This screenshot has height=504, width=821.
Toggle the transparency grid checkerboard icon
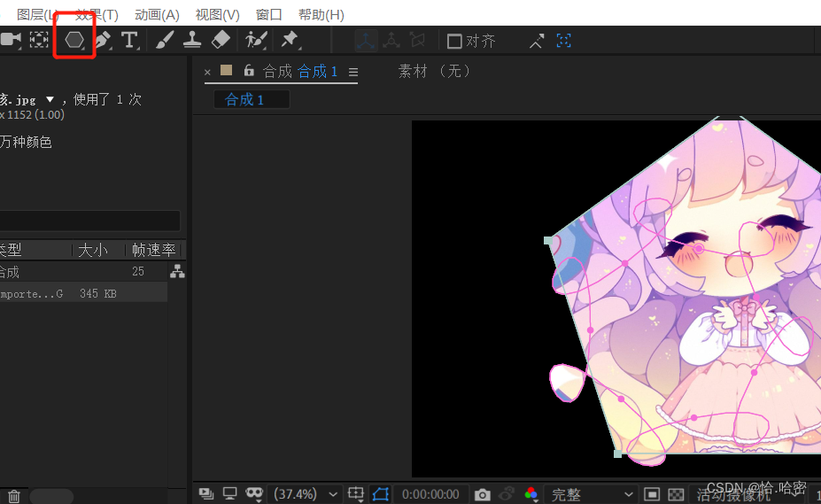pos(677,494)
